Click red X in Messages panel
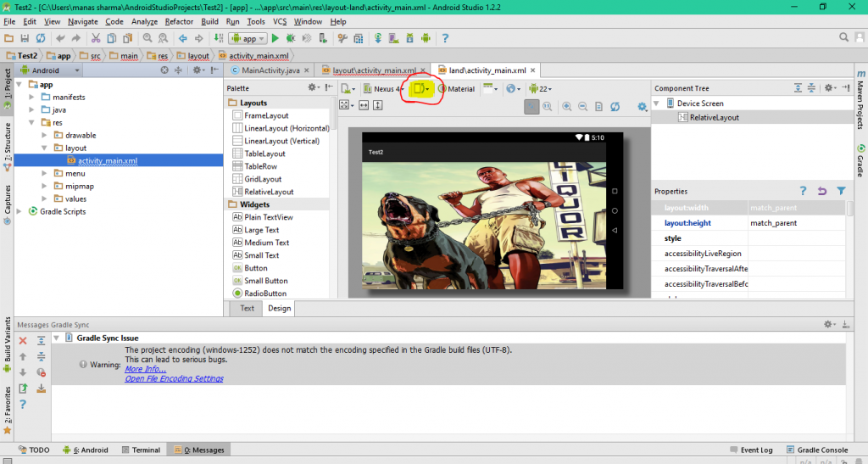Image resolution: width=868 pixels, height=464 pixels. tap(23, 340)
